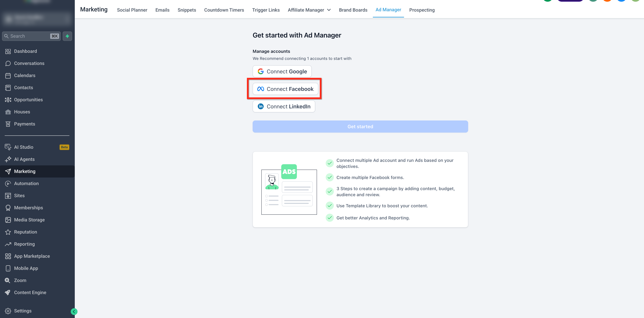Click the Reporting trend-line icon
Viewport: 644px width, 318px height.
[x=8, y=244]
